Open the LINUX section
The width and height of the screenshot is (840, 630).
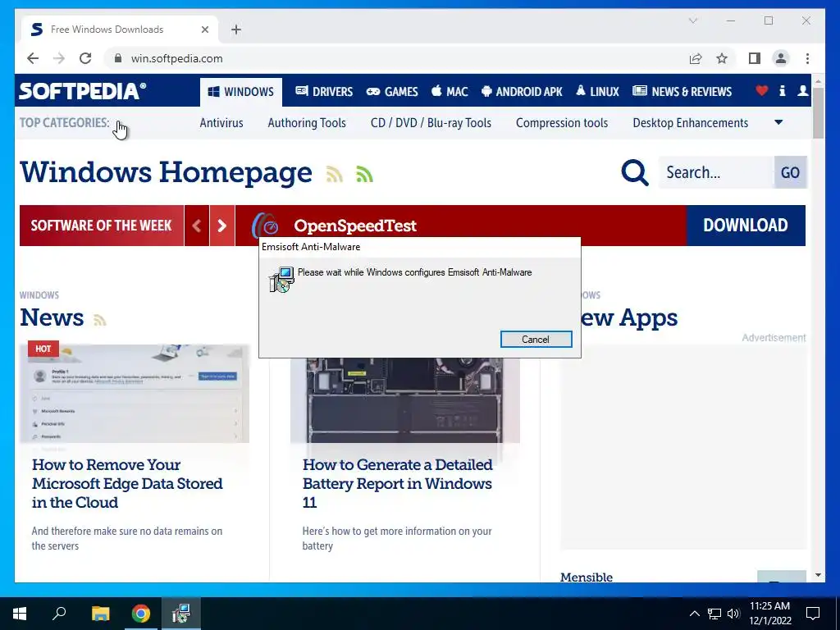[597, 92]
